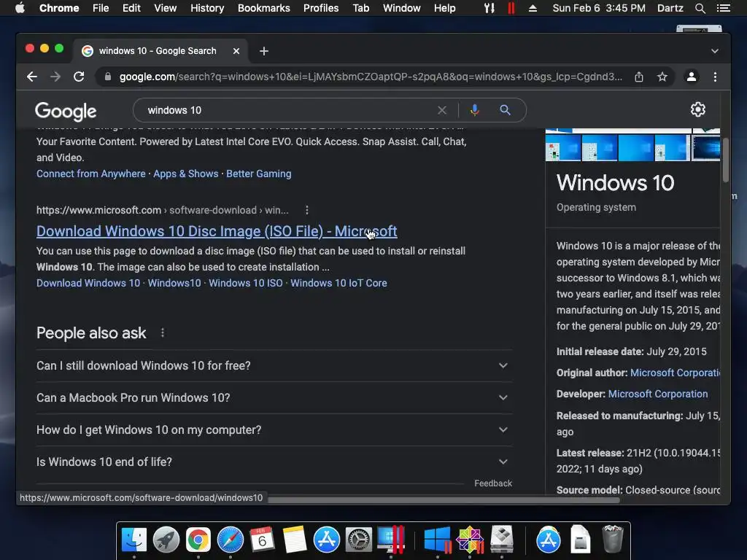Open Control Center list icon in the menu bar
Image resolution: width=747 pixels, height=560 pixels.
pyautogui.click(x=724, y=8)
